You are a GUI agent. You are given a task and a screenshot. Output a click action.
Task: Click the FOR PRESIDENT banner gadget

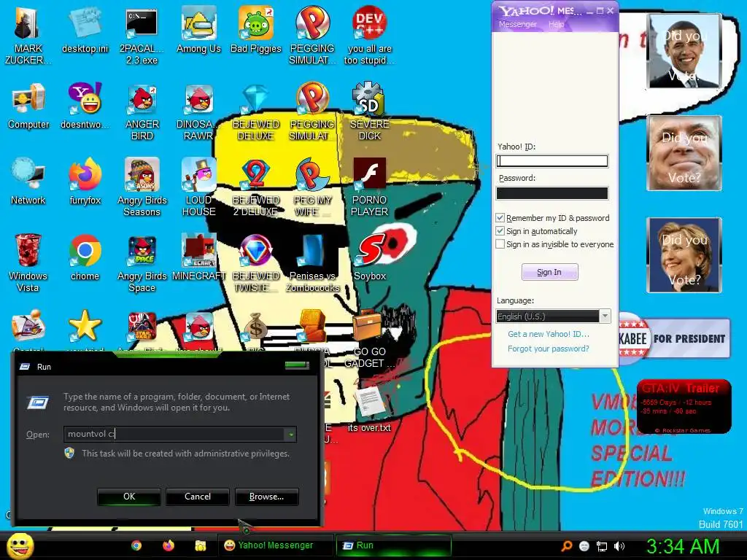675,338
